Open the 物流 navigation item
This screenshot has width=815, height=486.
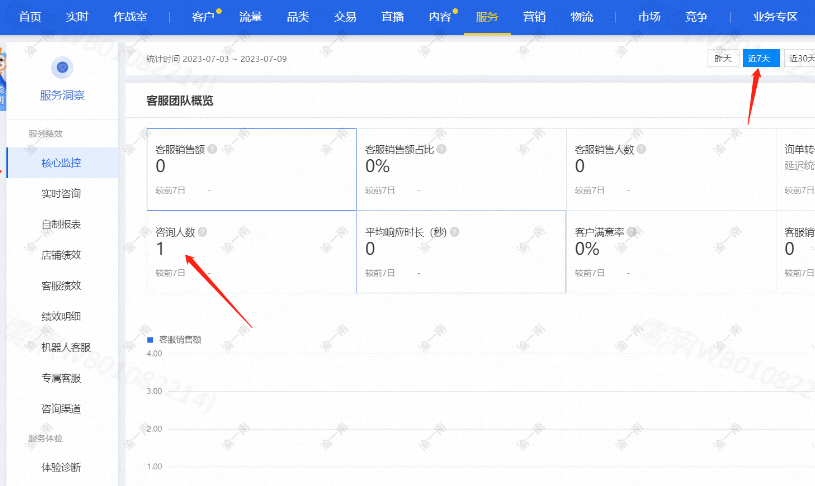582,17
